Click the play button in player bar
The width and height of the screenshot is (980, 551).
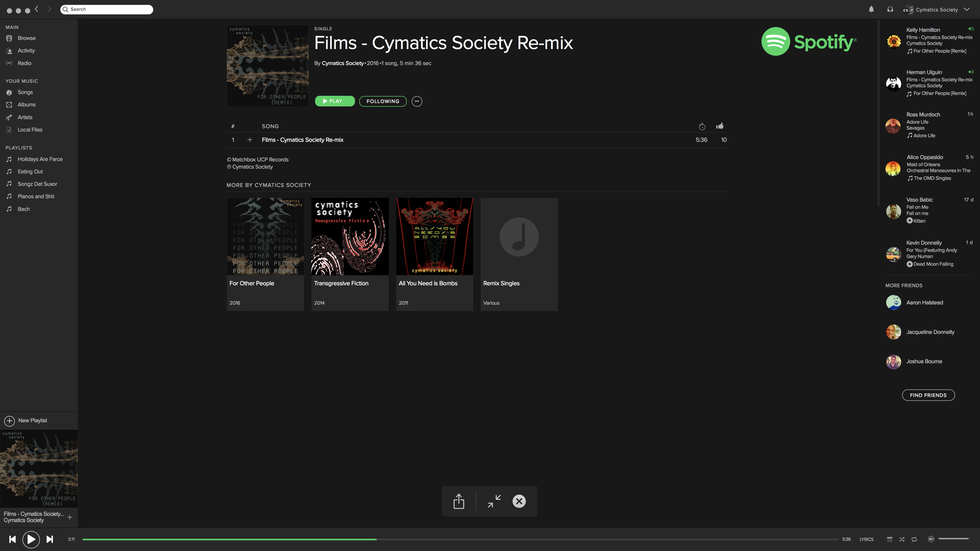pos(31,539)
